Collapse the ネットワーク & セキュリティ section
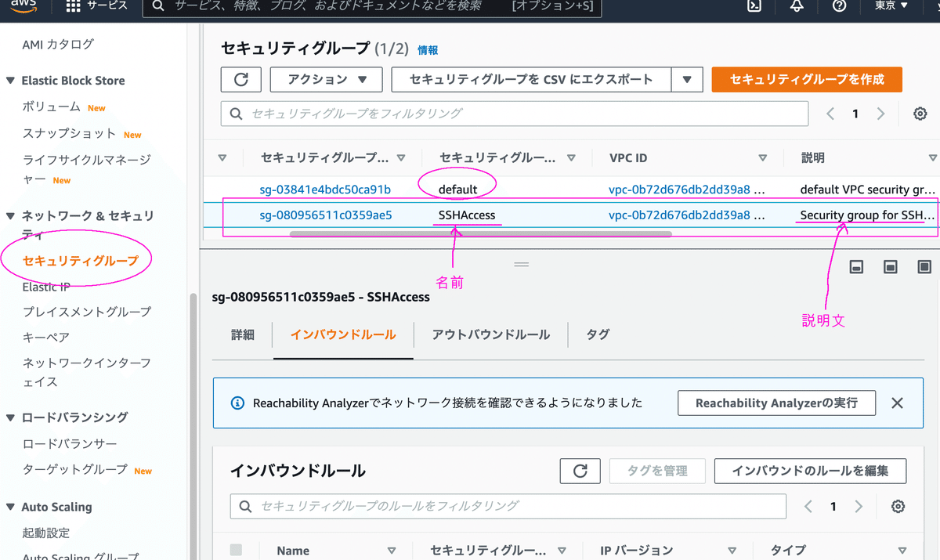Image resolution: width=940 pixels, height=560 pixels. click(x=11, y=216)
